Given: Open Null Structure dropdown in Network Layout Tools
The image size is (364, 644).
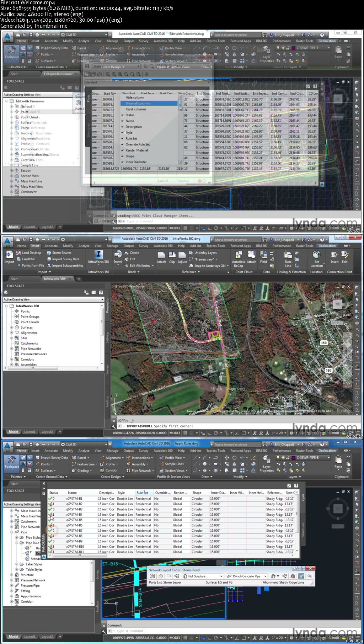Looking at the screenshot, I should 221,576.
